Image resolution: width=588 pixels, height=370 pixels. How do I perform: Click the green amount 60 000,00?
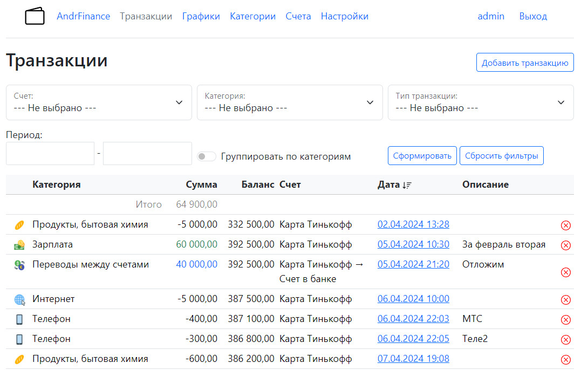(x=196, y=244)
